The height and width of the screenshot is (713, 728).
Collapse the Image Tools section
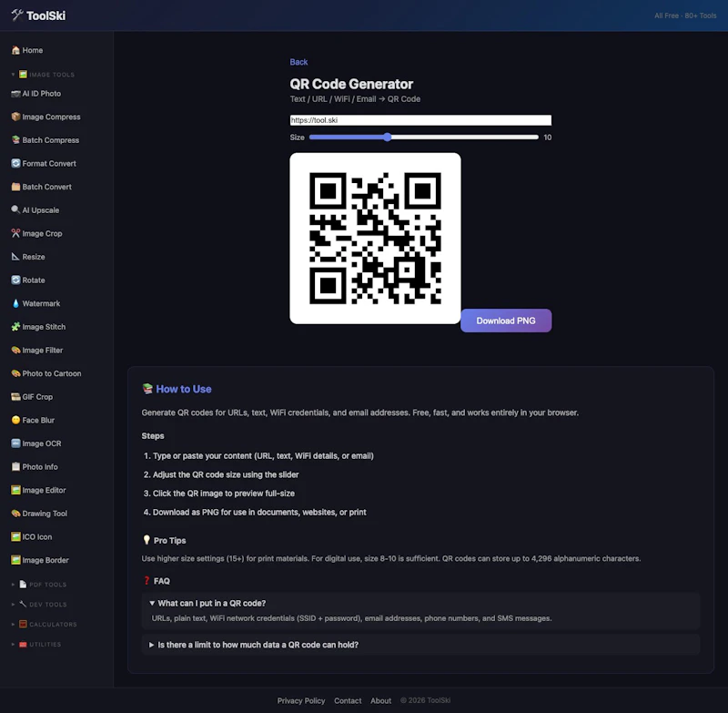(43, 75)
